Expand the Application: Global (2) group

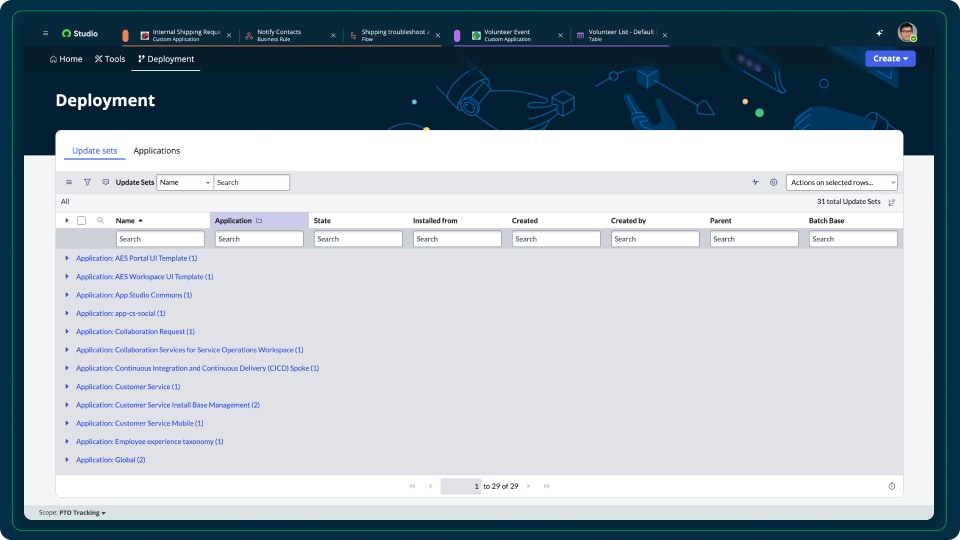[67, 460]
